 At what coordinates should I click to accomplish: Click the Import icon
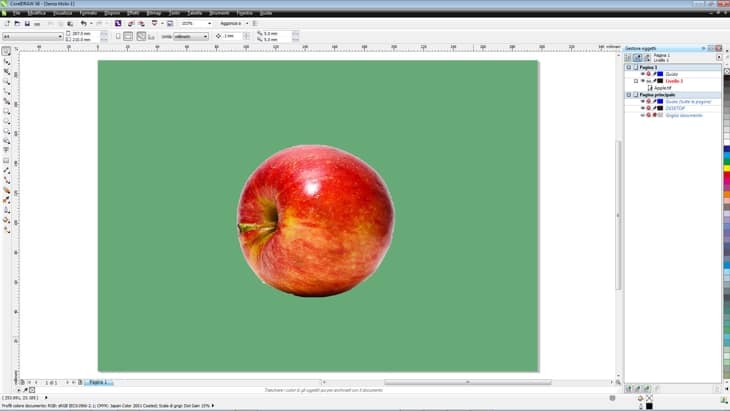click(x=131, y=23)
